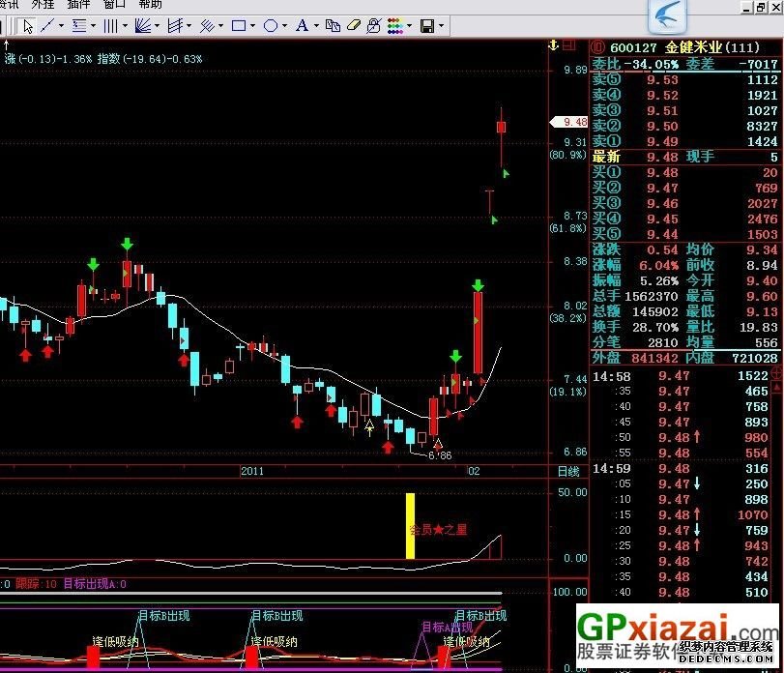Open the 外挂 menu

[43, 5]
